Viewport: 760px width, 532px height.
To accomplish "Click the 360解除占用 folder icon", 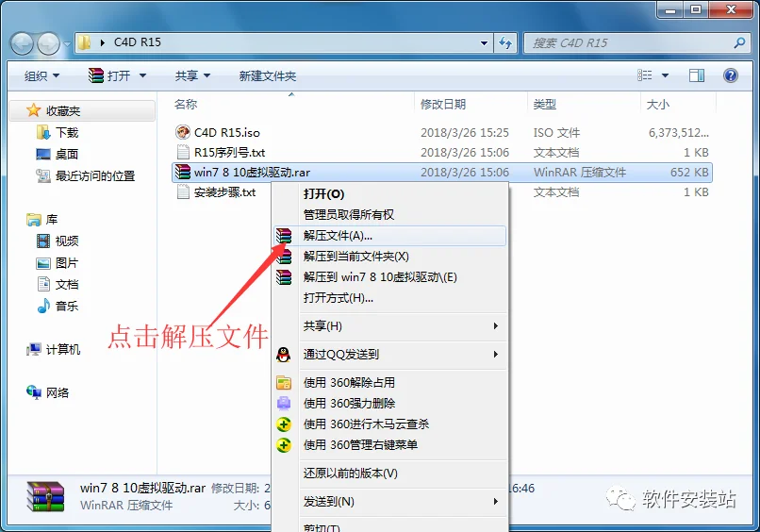I will point(284,383).
